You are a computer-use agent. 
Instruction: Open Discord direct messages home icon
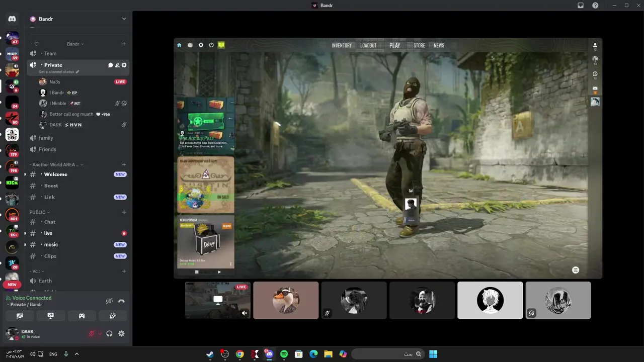12,19
